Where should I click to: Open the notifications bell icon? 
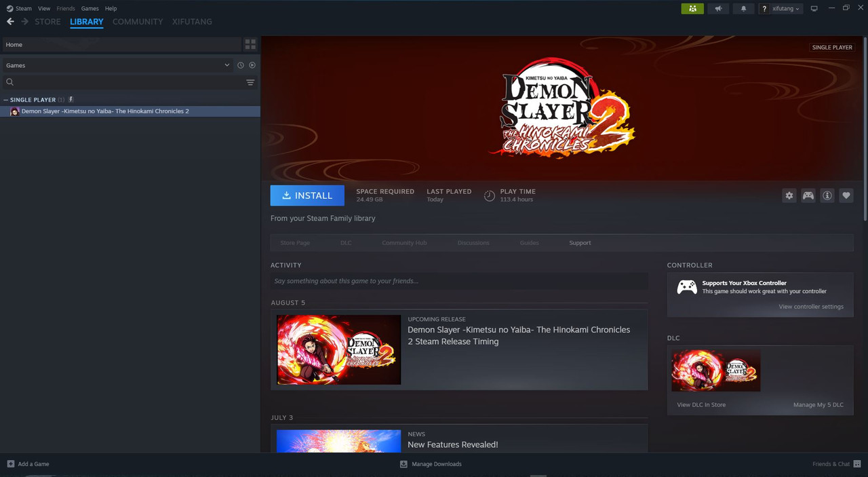click(x=744, y=8)
